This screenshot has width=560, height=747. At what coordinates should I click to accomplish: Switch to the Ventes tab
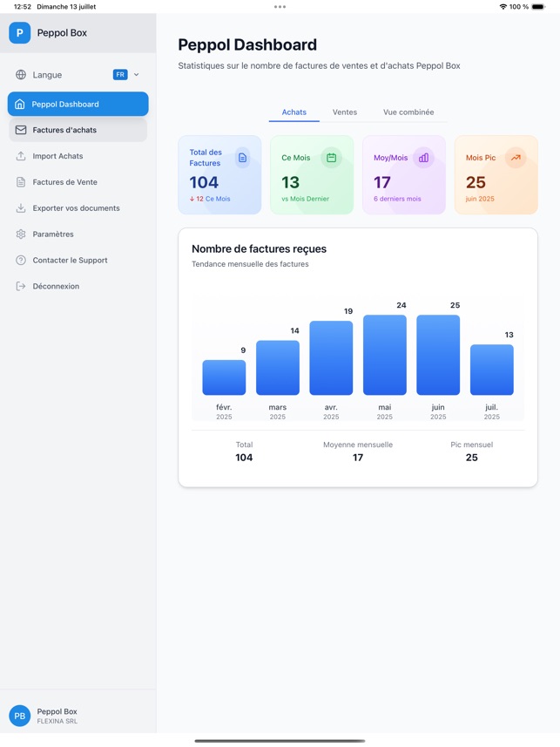tap(345, 112)
